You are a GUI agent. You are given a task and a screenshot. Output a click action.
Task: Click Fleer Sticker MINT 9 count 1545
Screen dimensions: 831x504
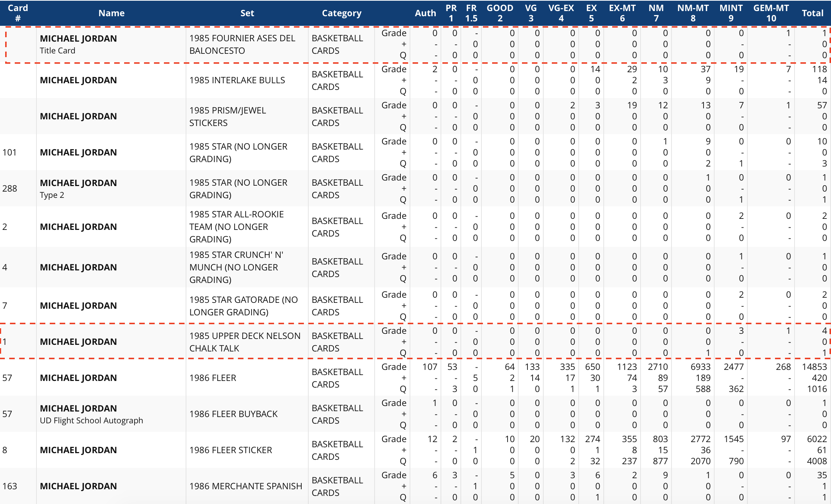pos(734,439)
